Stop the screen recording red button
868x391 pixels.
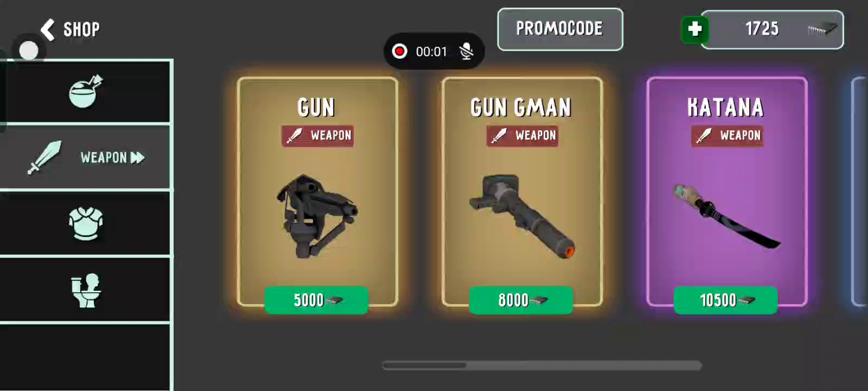point(400,52)
